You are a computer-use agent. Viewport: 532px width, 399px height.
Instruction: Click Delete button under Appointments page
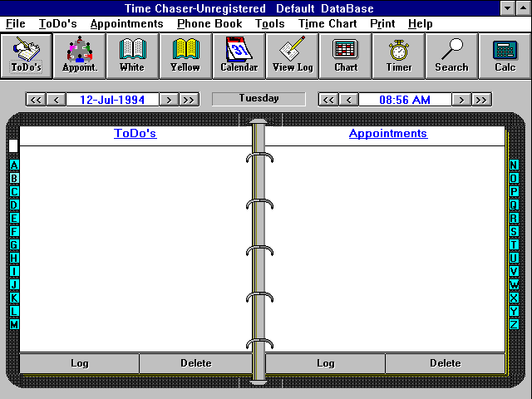(x=446, y=363)
